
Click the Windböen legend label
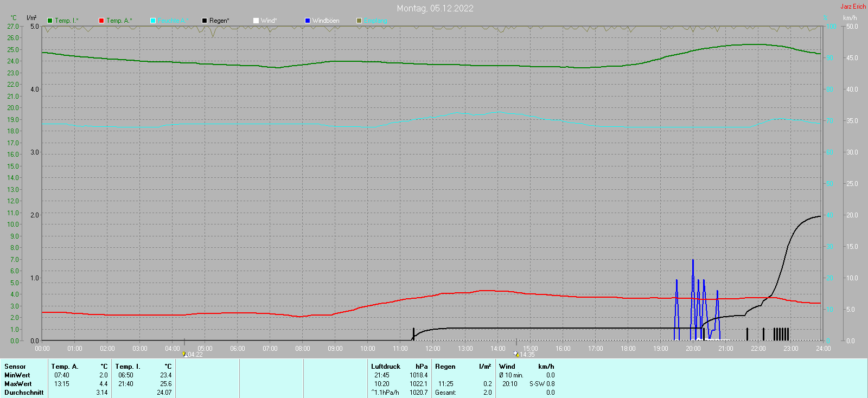click(325, 21)
